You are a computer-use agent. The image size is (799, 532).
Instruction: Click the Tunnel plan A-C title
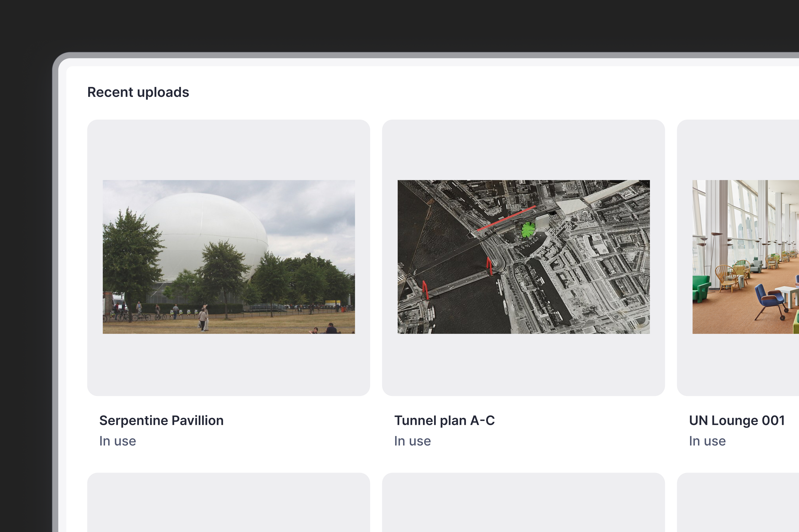tap(444, 421)
